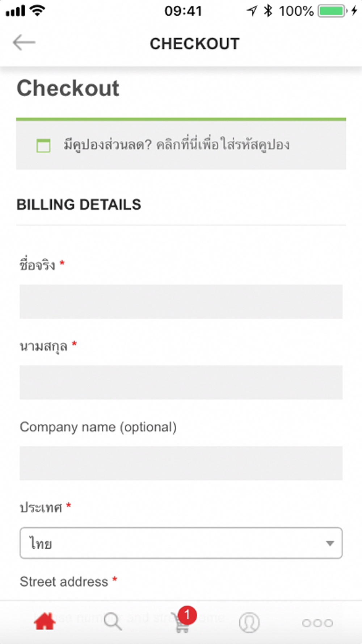Focus the ชื่อจริง first name field
The width and height of the screenshot is (362, 644).
point(181,301)
